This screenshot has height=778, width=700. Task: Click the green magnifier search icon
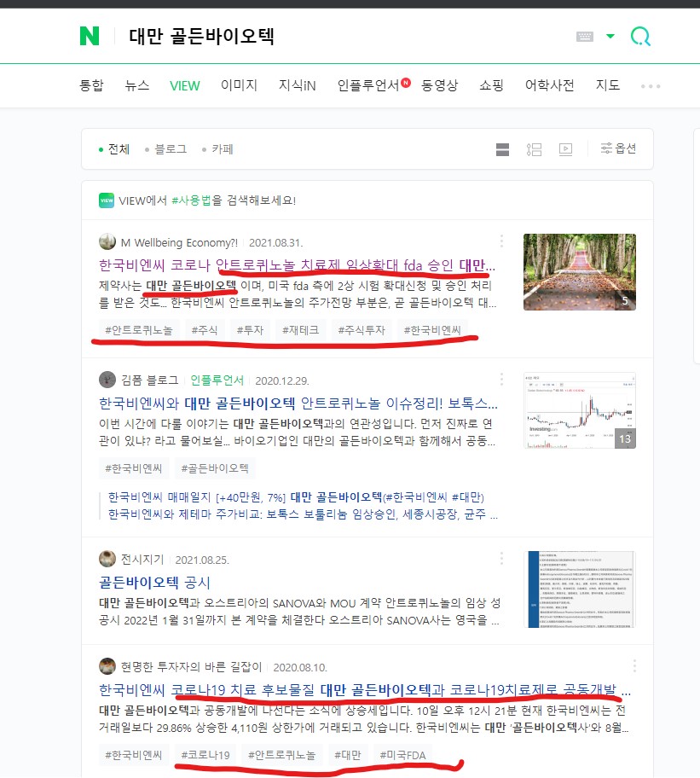pyautogui.click(x=640, y=36)
